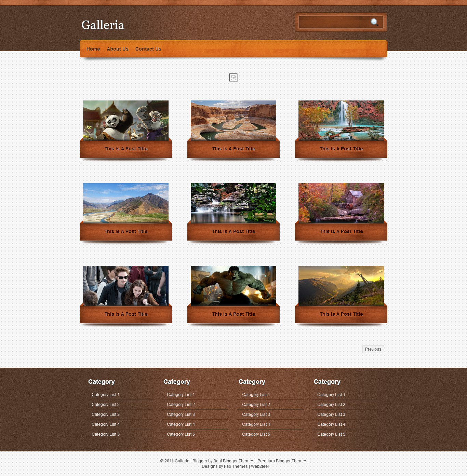
Task: Open Category List 3 in first footer column
Action: point(105,414)
